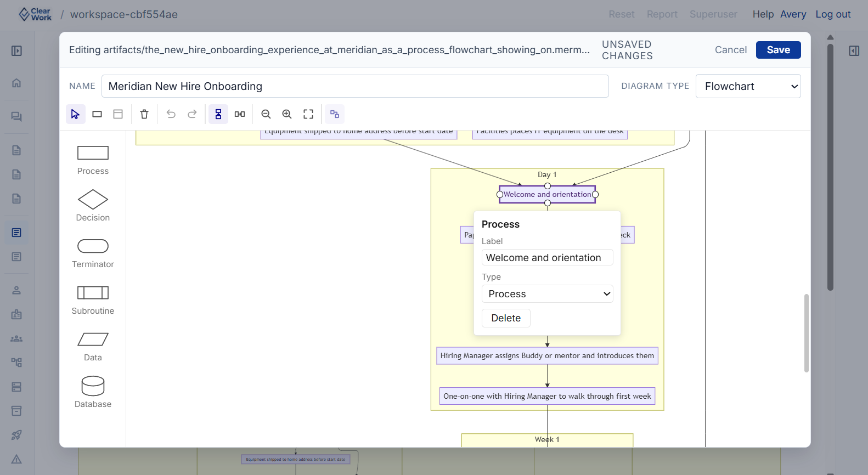Add a Decision diamond shape
This screenshot has width=868, height=475.
click(x=93, y=206)
